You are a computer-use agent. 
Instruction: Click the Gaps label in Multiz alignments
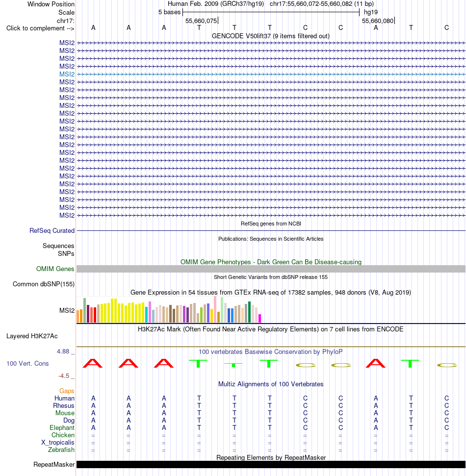coord(67,391)
